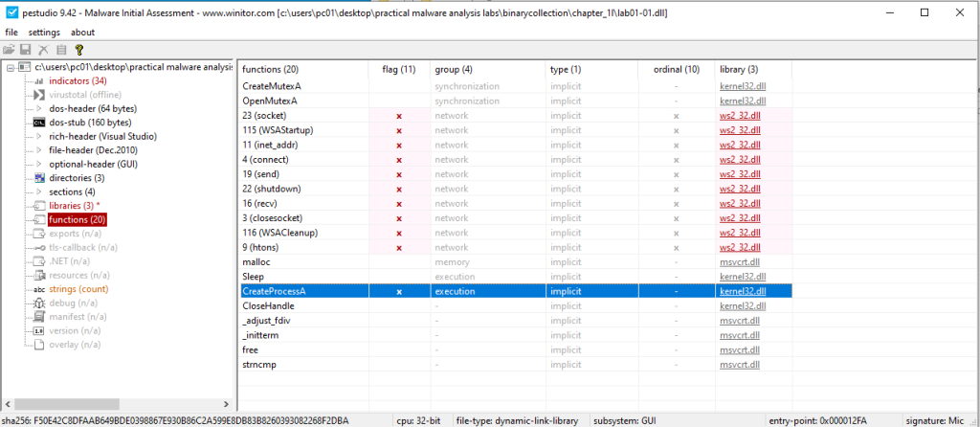Collapse the root file path node
980x427 pixels.
11,67
